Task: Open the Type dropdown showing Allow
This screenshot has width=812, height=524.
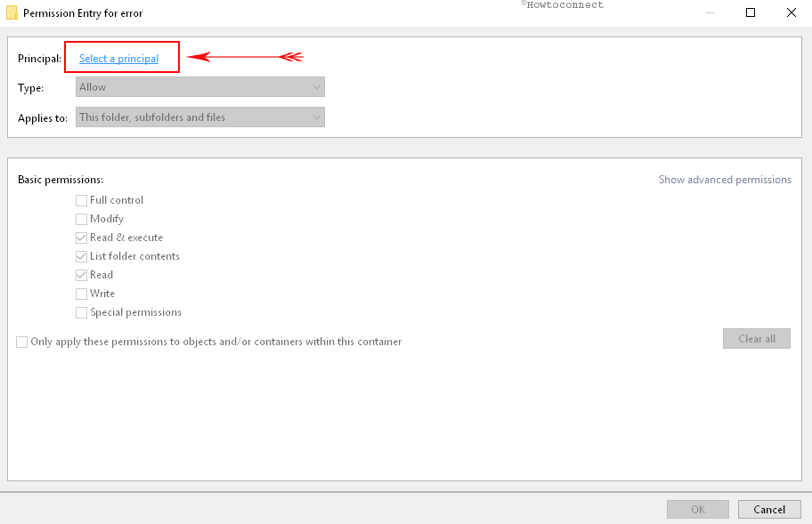Action: point(200,87)
